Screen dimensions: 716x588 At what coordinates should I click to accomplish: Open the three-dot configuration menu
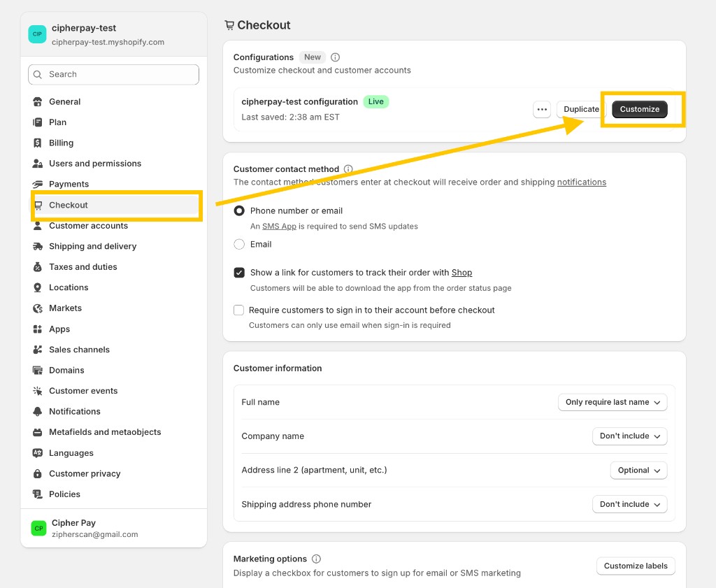click(x=542, y=109)
